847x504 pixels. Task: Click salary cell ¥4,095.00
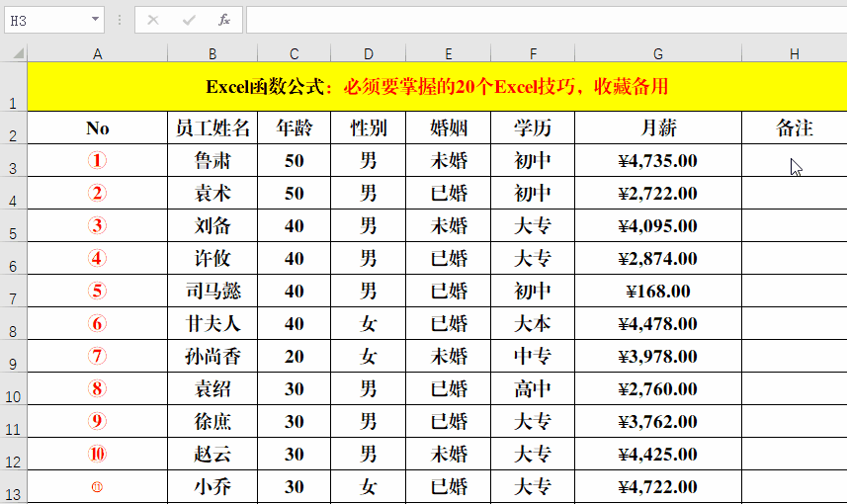coord(658,225)
